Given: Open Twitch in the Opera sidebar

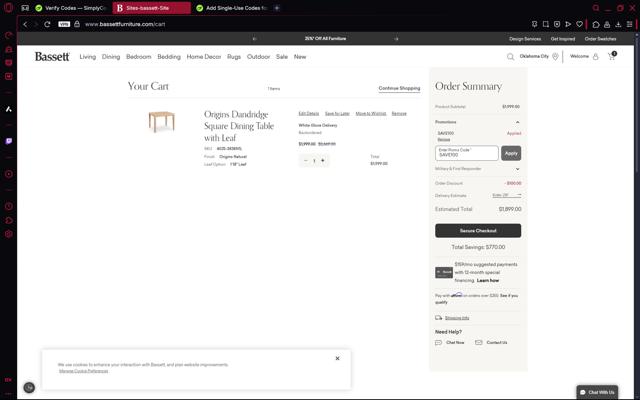Looking at the screenshot, I should tap(9, 141).
